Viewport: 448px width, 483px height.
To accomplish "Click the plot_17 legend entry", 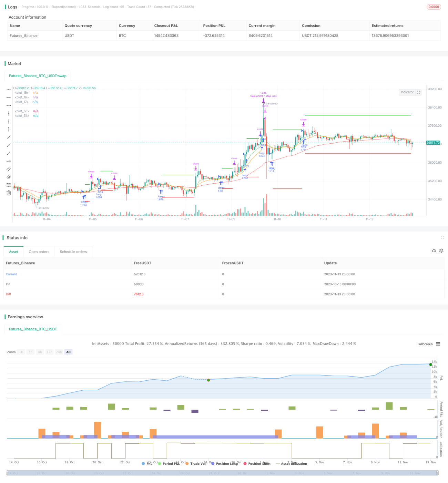I will 26,102.
